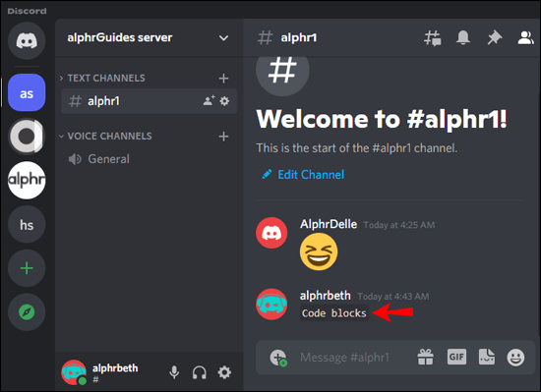Select the alphr1 text channel
The image size is (541, 392).
[x=150, y=101]
